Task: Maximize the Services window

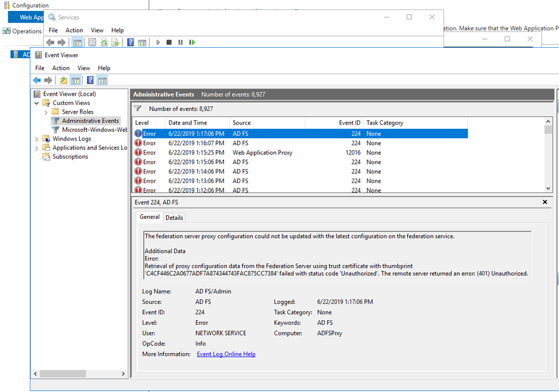Action: [409, 17]
